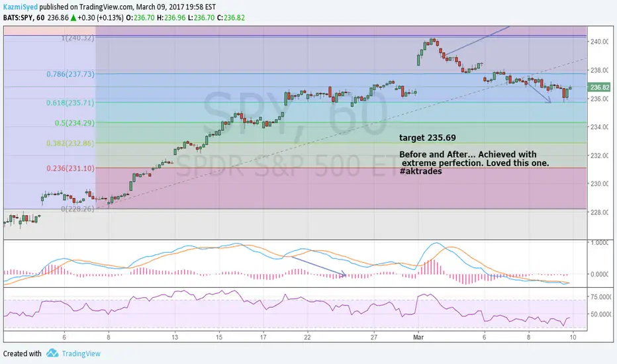Click the C:236.82 close value
The image size is (617, 364).
(x=231, y=18)
